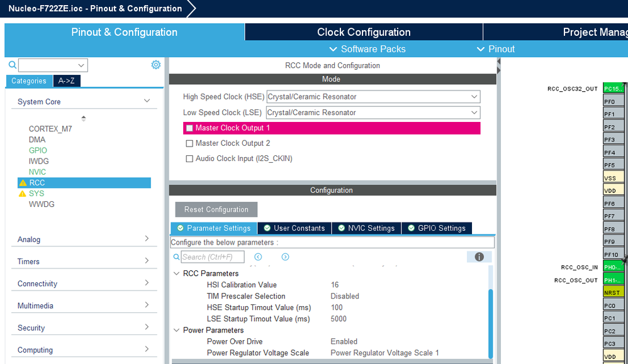Select WWDG in System Core
The image size is (628, 364).
coord(42,204)
